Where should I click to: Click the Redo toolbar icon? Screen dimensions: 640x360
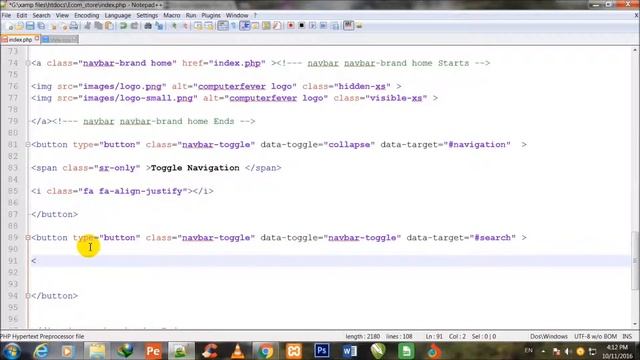pos(134,26)
